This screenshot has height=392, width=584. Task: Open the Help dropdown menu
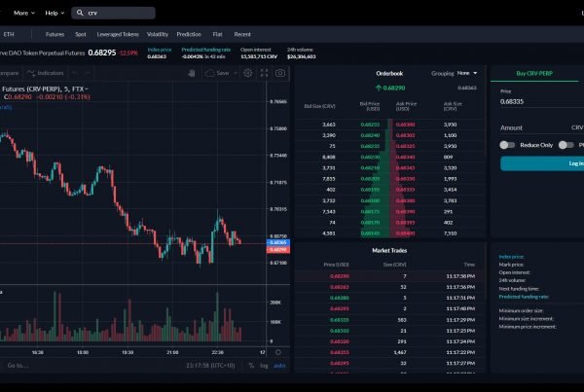click(55, 13)
